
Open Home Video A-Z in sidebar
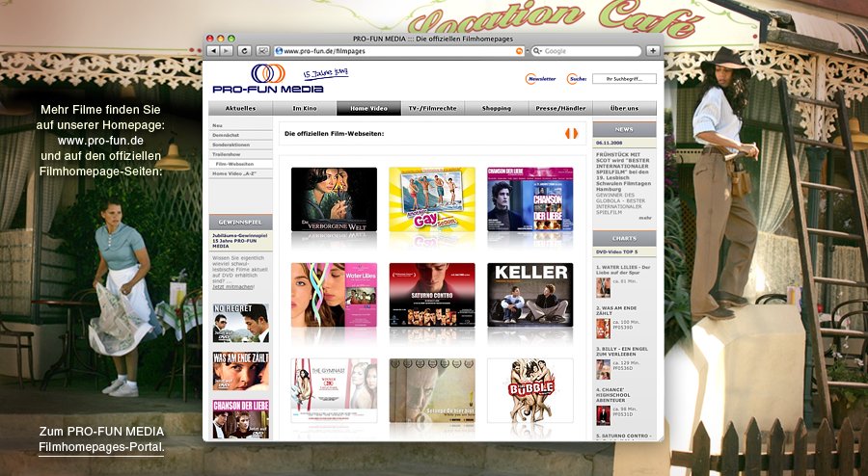[240, 173]
